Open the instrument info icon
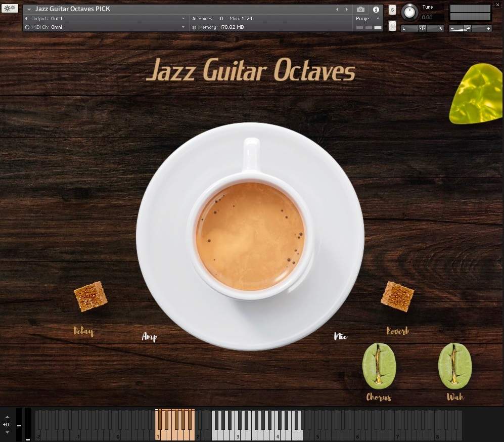This screenshot has height=442, width=504. pyautogui.click(x=376, y=10)
